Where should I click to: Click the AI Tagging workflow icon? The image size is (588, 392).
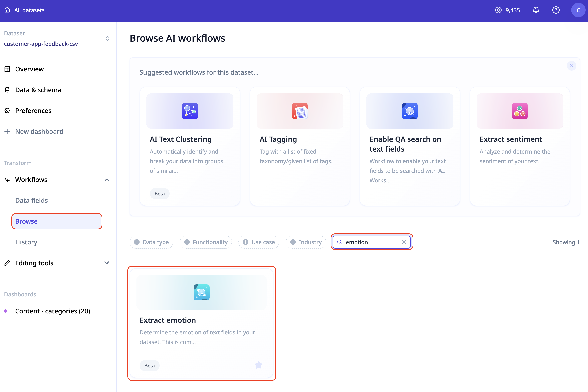[x=300, y=111]
